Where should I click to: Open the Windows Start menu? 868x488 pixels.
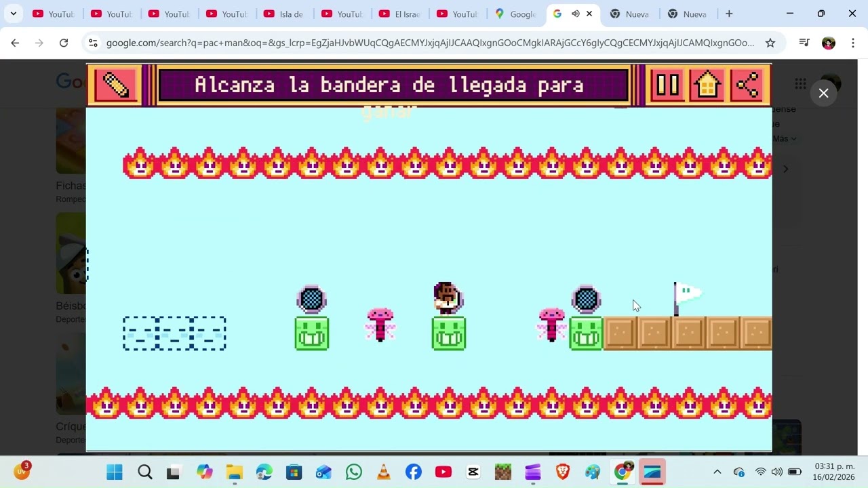coord(115,472)
